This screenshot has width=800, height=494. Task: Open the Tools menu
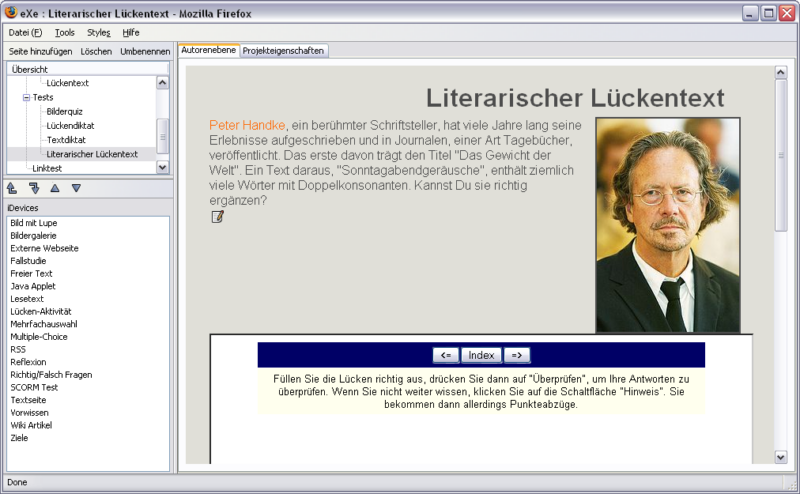(65, 33)
